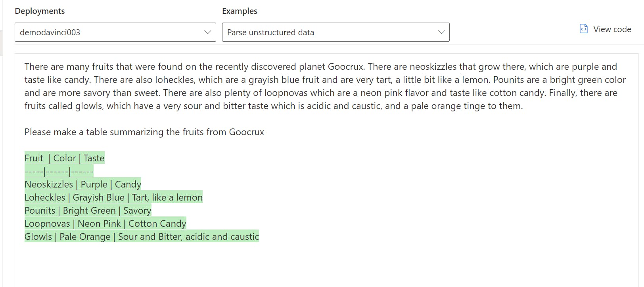Screen dimensions: 644x287
Task: Expand the Examples dropdown chevron arrow
Action: pyautogui.click(x=441, y=32)
